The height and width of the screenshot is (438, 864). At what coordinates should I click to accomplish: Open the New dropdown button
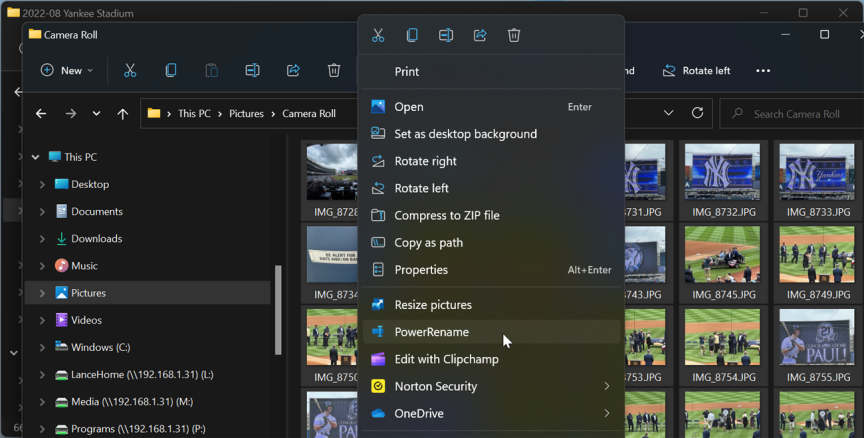66,71
